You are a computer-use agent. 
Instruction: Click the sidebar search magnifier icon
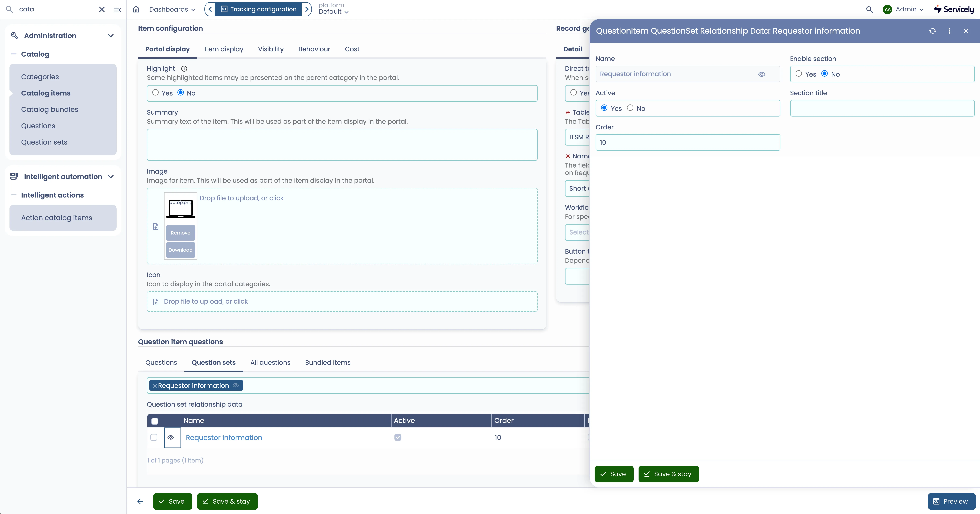pyautogui.click(x=9, y=9)
